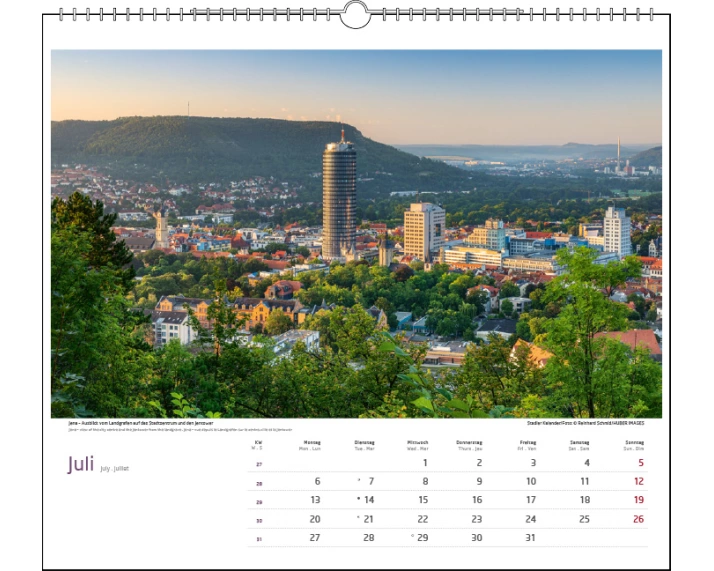The width and height of the screenshot is (714, 571).
Task: Click the transmission tower on the hilltop
Action: 187,108
